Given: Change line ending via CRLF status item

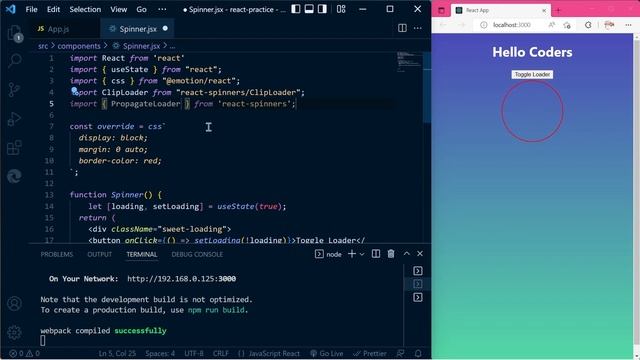Looking at the screenshot, I should point(221,353).
